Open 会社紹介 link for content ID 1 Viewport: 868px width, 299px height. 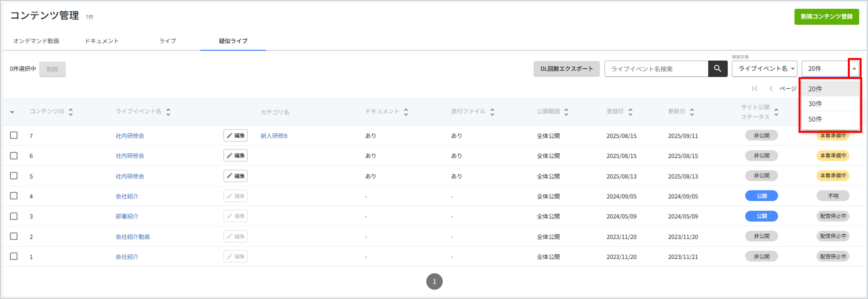[127, 257]
